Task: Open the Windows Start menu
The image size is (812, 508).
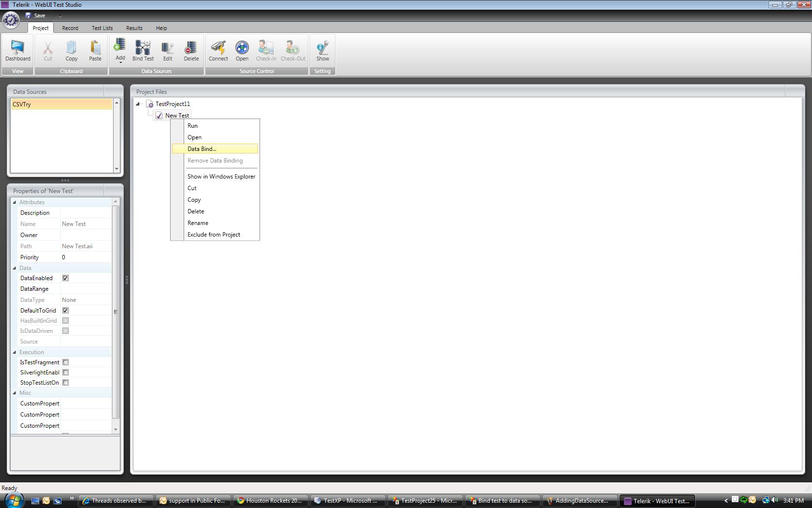Action: click(x=14, y=500)
